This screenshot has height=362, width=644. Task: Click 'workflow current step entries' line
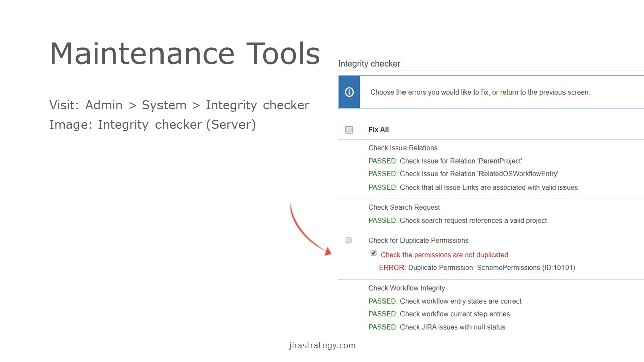[x=439, y=314]
